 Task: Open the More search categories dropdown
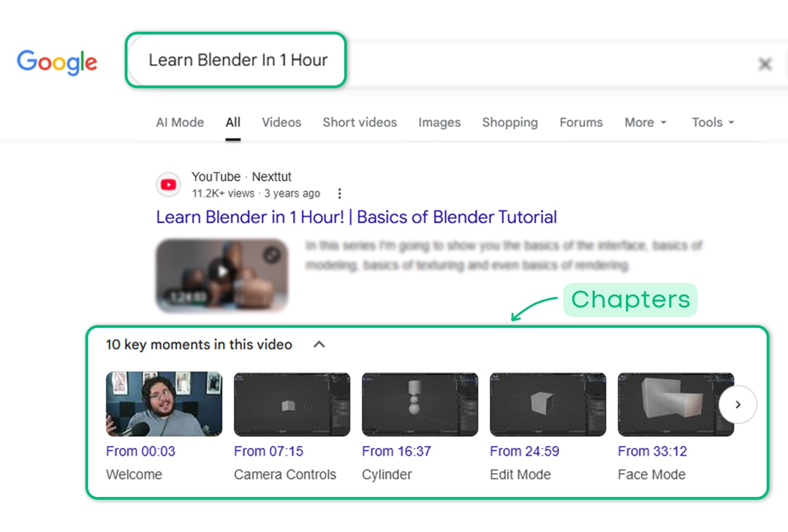tap(645, 122)
